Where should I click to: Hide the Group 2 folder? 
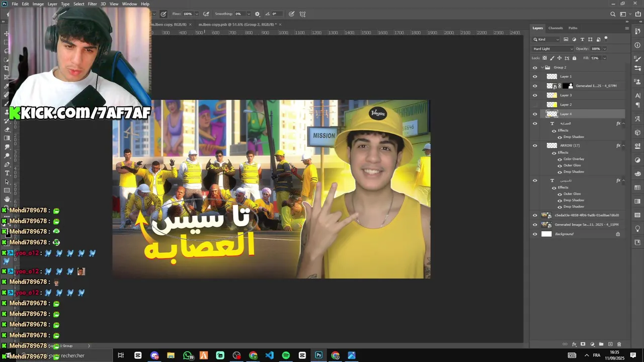[535, 67]
